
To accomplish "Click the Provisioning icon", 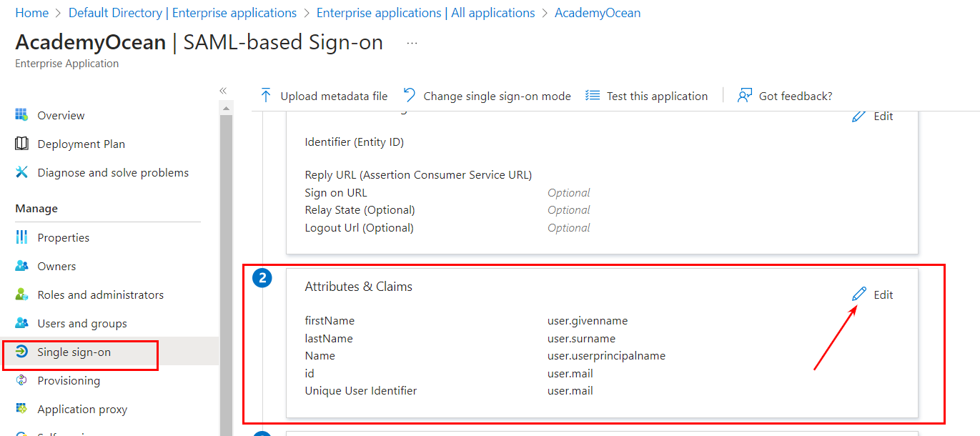I will point(21,380).
